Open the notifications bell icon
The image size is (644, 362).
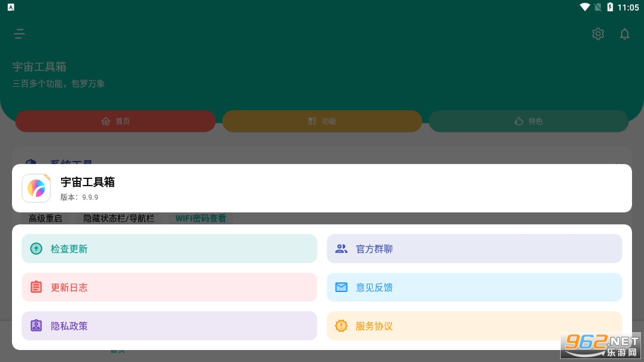[x=625, y=34]
